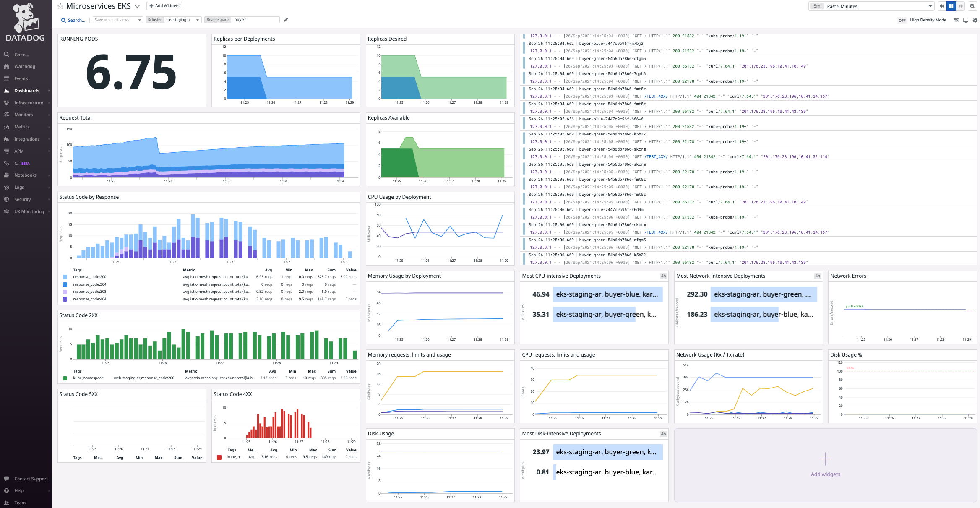Open Security menu item
Screen dimensions: 980x508
(23, 199)
